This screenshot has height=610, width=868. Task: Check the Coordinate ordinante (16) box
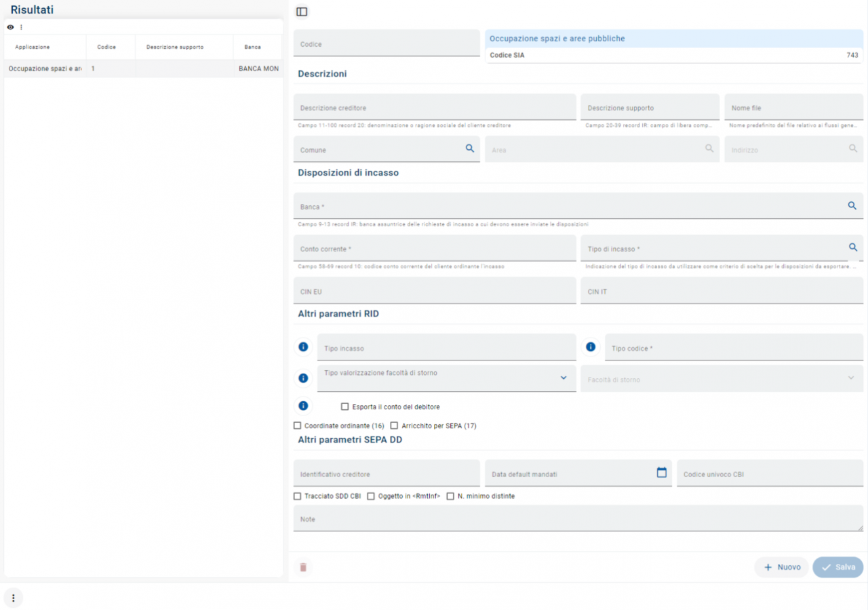[297, 426]
